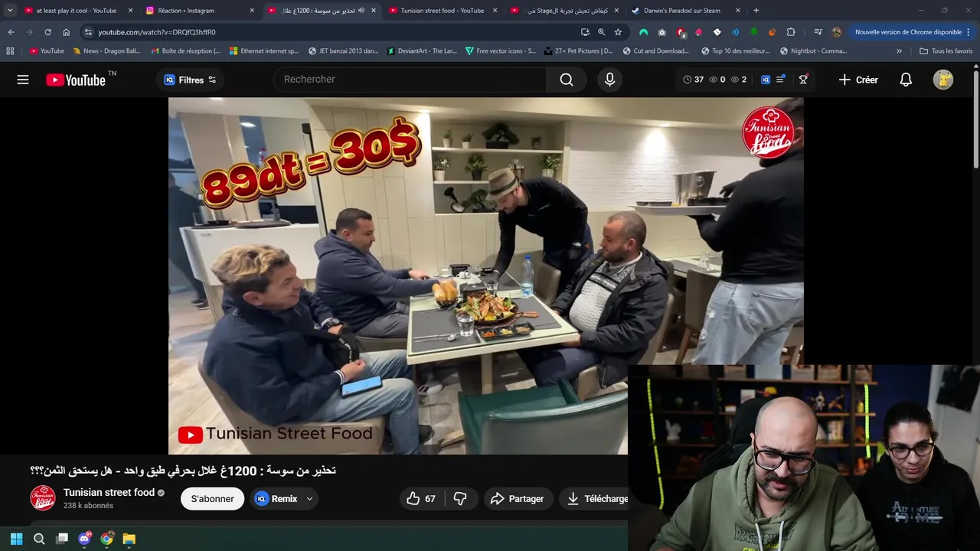980x551 pixels.
Task: Switch to the Stage YouTube tab
Action: coord(564,11)
